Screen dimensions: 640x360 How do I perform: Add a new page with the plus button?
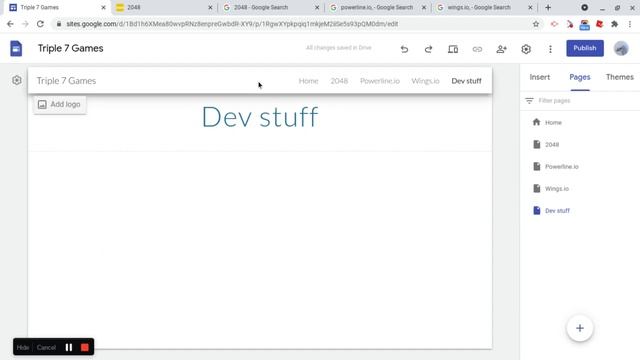click(x=580, y=328)
